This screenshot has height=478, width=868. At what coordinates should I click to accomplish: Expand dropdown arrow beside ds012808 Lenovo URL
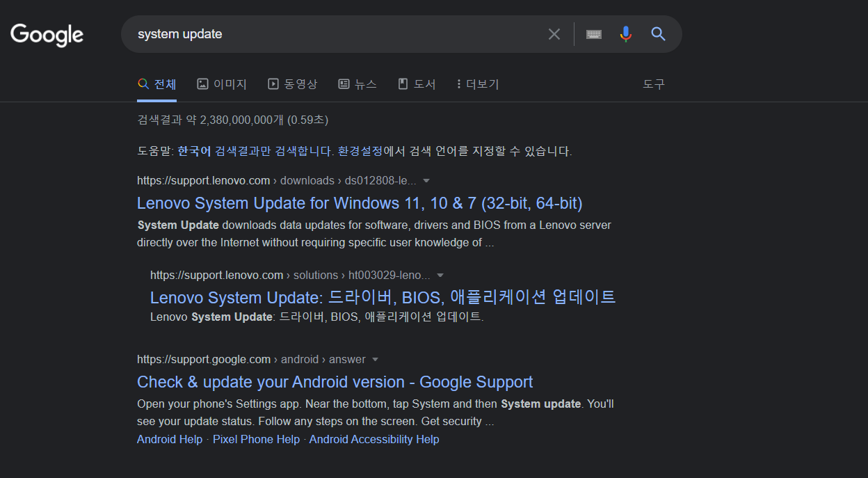tap(426, 181)
